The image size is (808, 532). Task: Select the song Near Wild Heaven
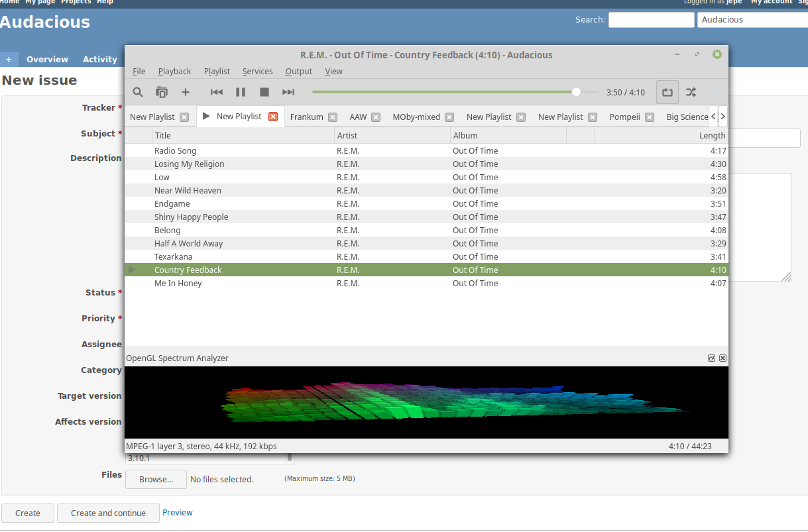click(x=426, y=190)
